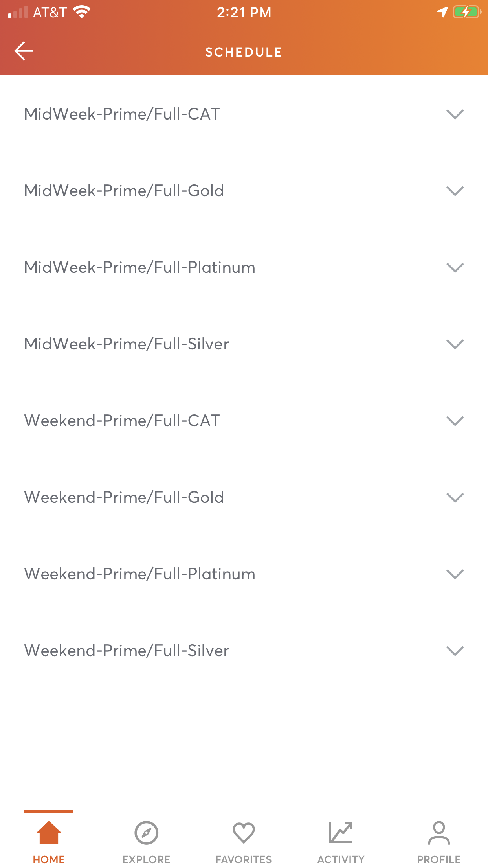Tap the Wi-Fi signal indicator
488x868 pixels.
click(x=82, y=12)
